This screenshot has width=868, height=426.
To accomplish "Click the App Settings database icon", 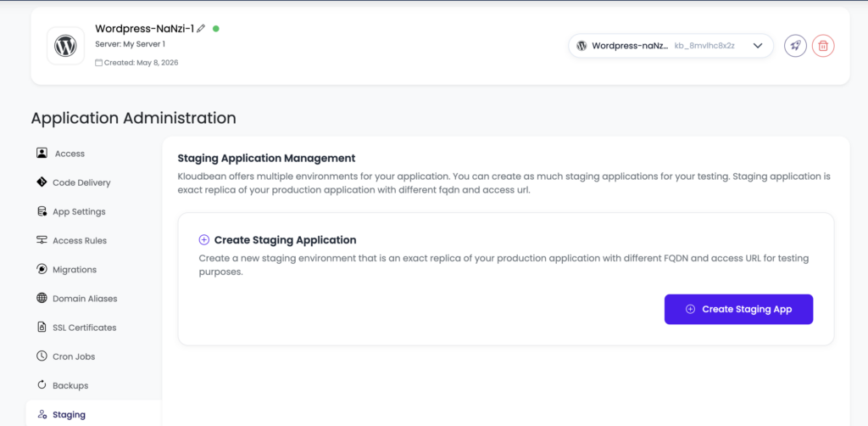I will pos(42,211).
